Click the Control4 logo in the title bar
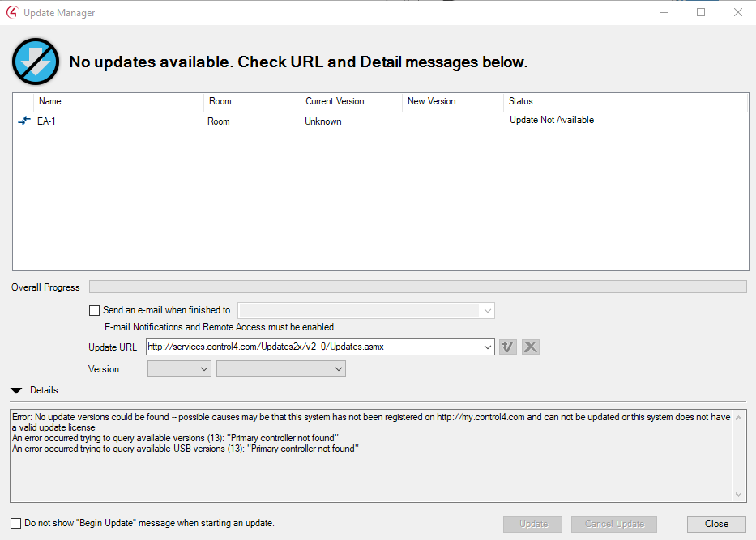 coord(12,12)
